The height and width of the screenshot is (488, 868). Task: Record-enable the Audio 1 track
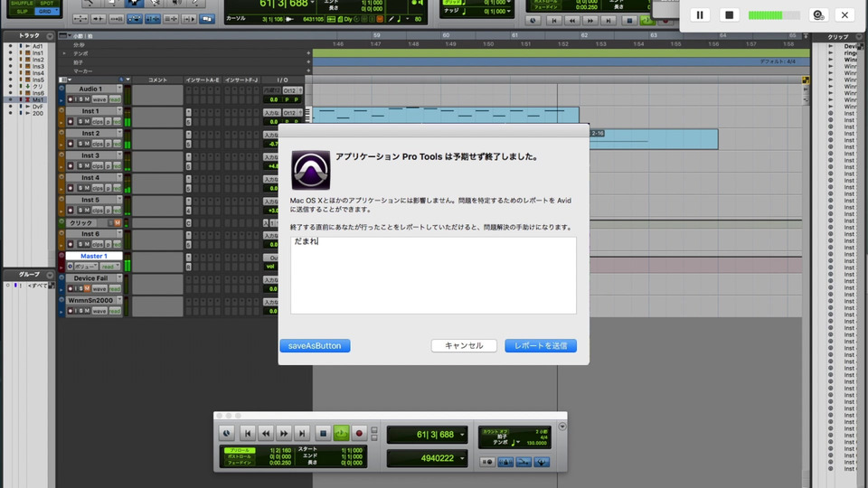[71, 99]
